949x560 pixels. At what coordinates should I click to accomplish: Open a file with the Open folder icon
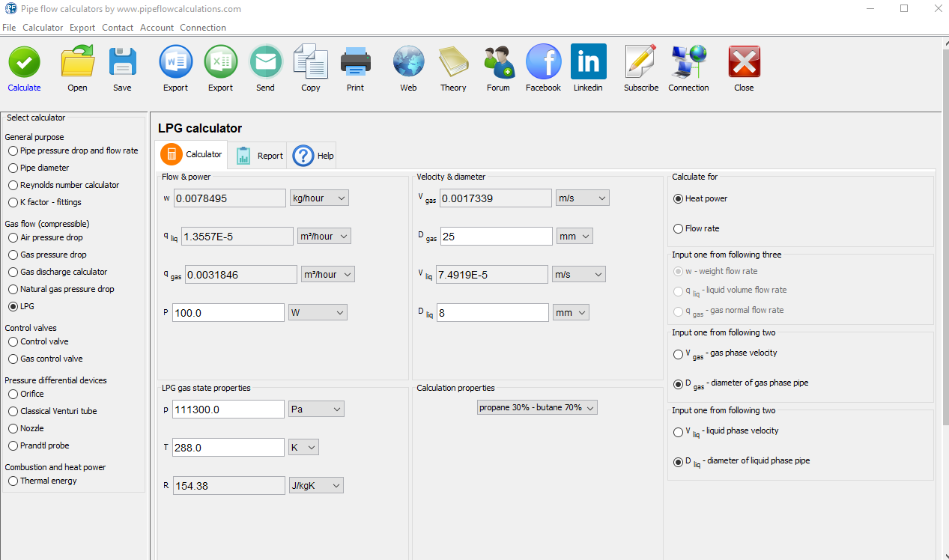coord(77,62)
